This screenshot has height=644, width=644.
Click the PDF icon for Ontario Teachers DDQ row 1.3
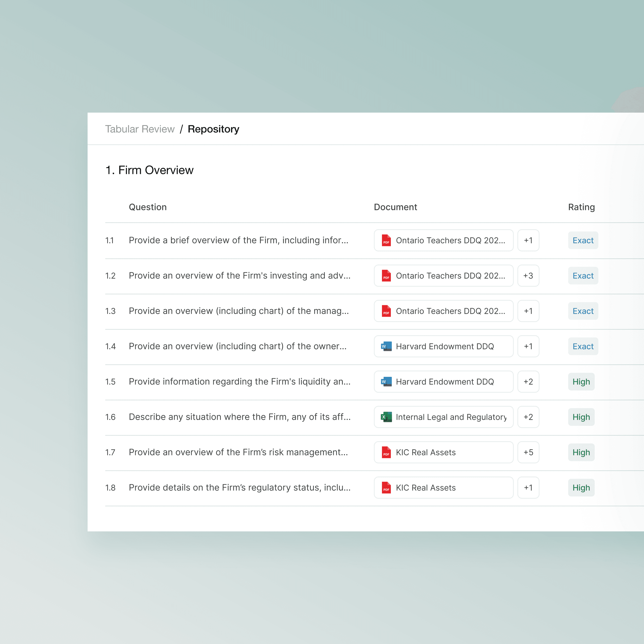click(x=386, y=311)
